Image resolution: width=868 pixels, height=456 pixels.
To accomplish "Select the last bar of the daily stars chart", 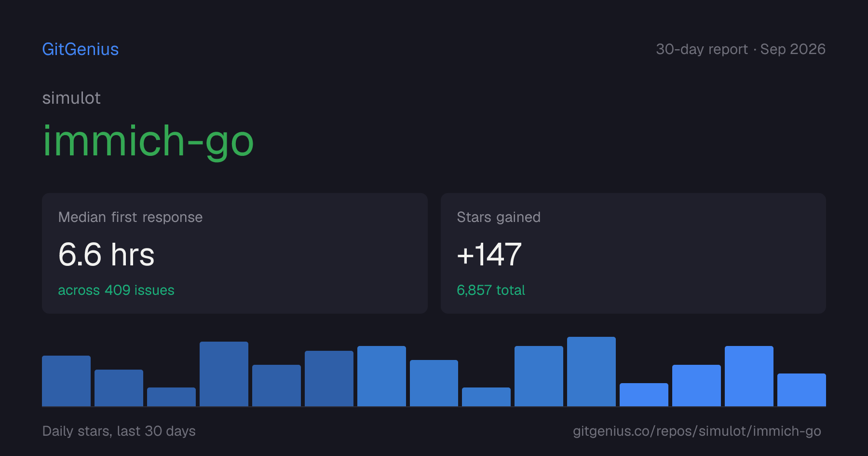I will (x=801, y=390).
